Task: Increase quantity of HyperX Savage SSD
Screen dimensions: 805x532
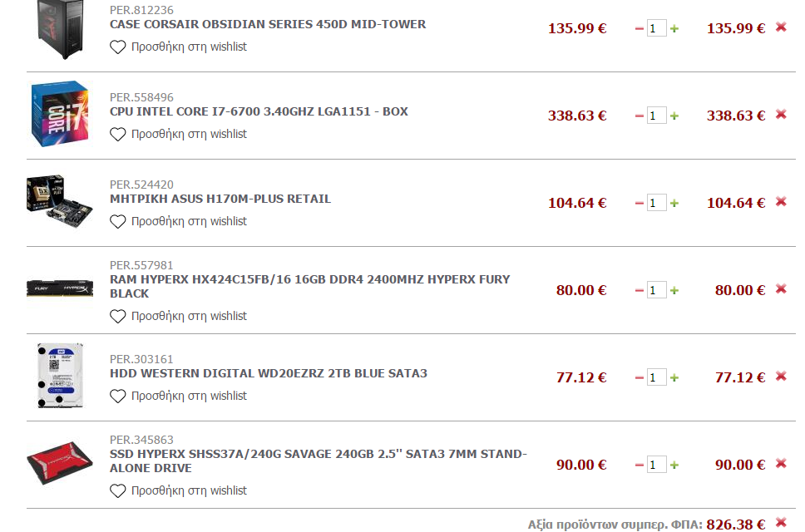Action: 674,465
